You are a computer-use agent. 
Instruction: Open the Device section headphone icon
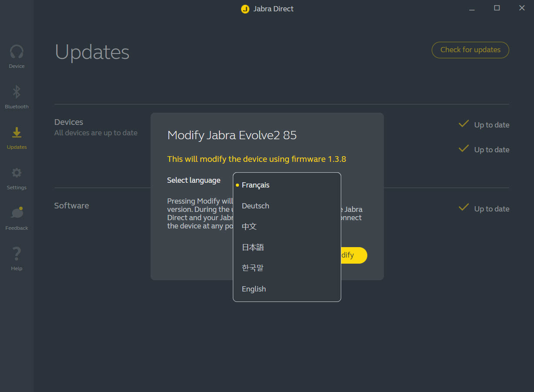[17, 52]
